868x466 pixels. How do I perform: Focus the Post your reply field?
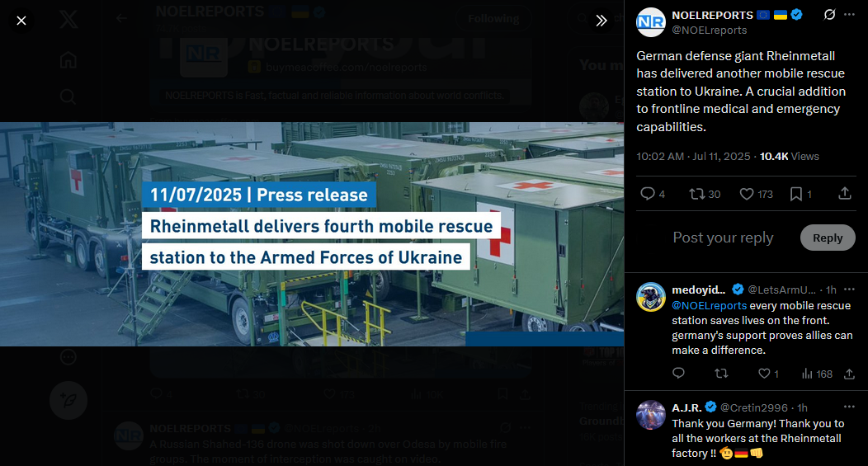(x=723, y=238)
